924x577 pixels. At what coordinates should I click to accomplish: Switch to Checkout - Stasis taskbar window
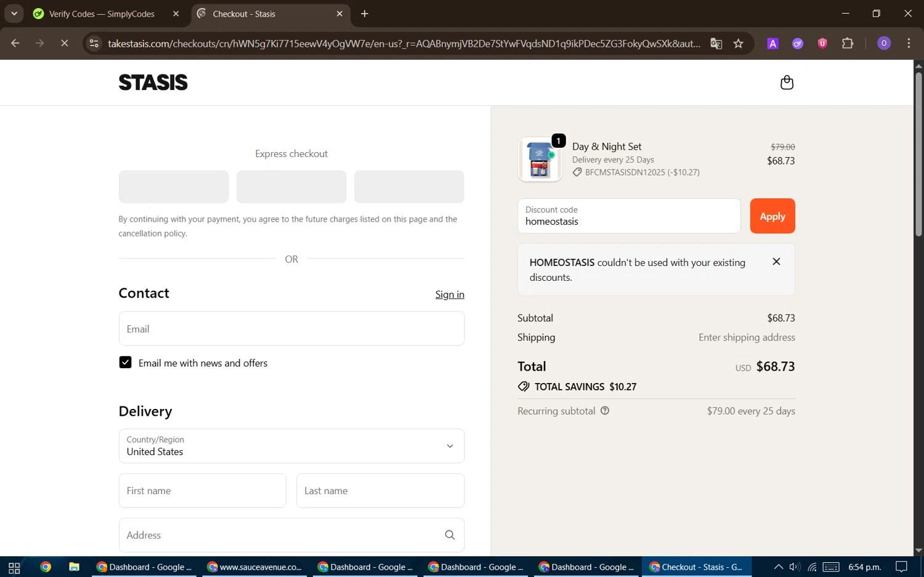[x=697, y=567]
